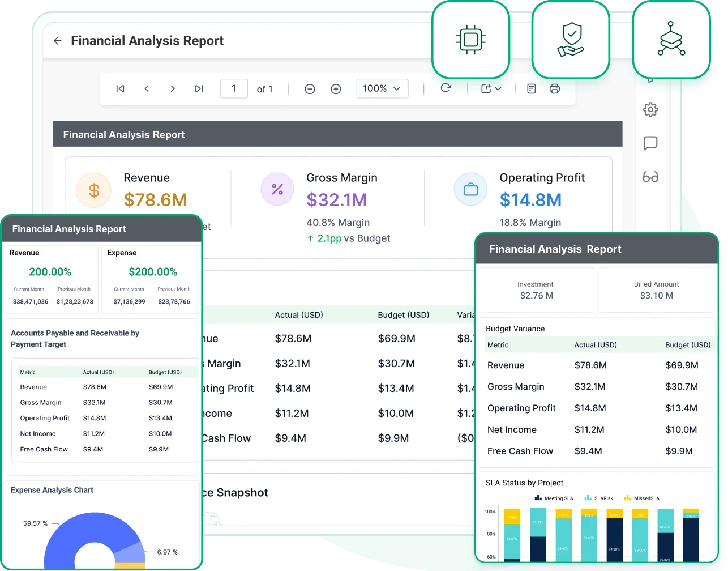Click the Revenue dollar icon
The image size is (728, 571).
tap(93, 190)
